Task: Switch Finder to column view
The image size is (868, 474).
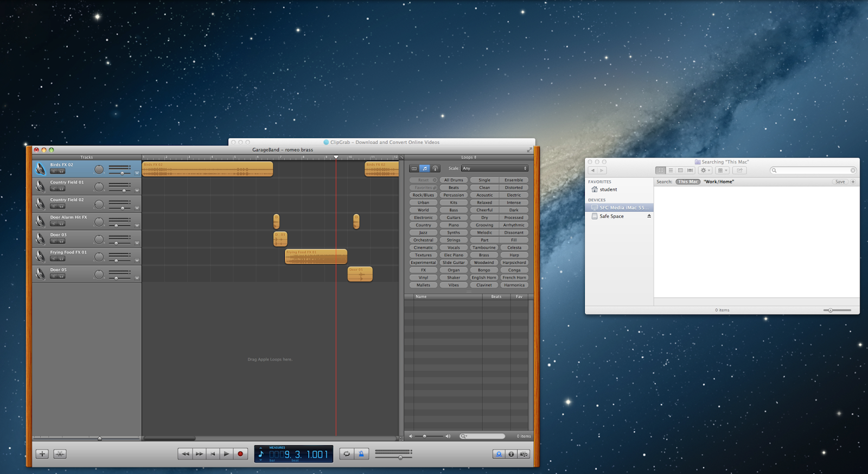Action: click(680, 170)
